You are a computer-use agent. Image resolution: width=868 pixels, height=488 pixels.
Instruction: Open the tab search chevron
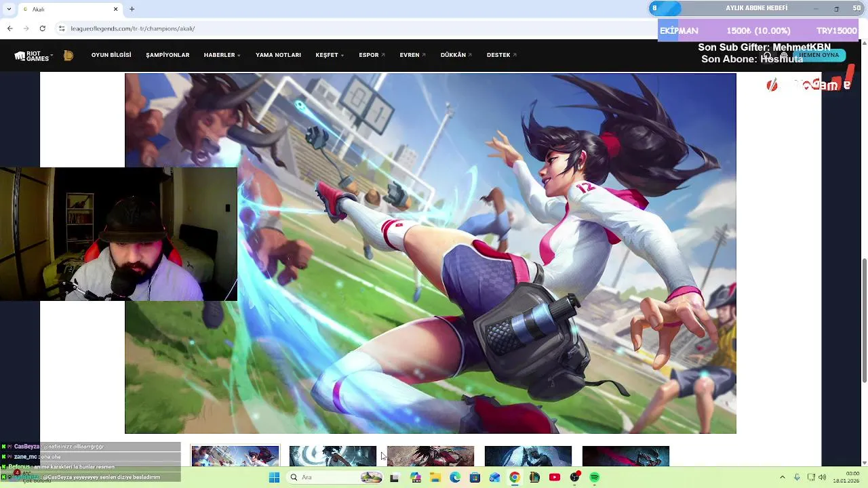click(x=8, y=9)
